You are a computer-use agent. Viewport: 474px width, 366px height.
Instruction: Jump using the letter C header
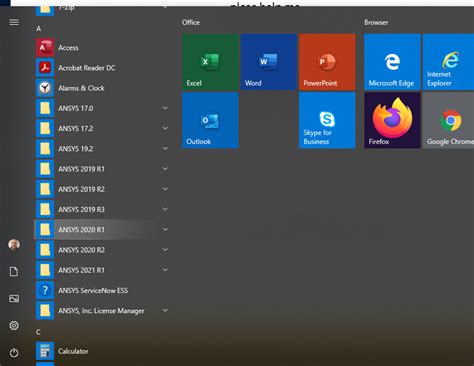[x=38, y=332]
